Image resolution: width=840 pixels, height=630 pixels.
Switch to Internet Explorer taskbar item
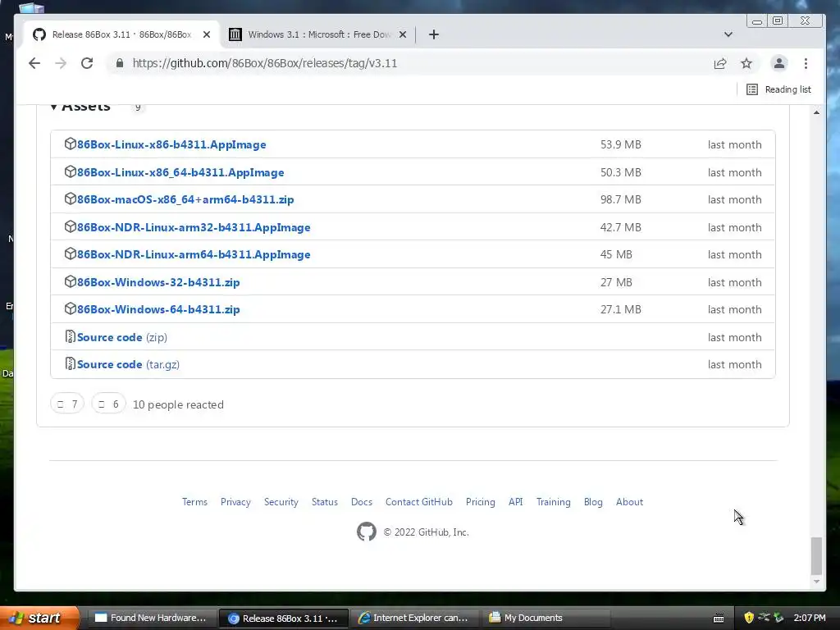click(x=414, y=618)
